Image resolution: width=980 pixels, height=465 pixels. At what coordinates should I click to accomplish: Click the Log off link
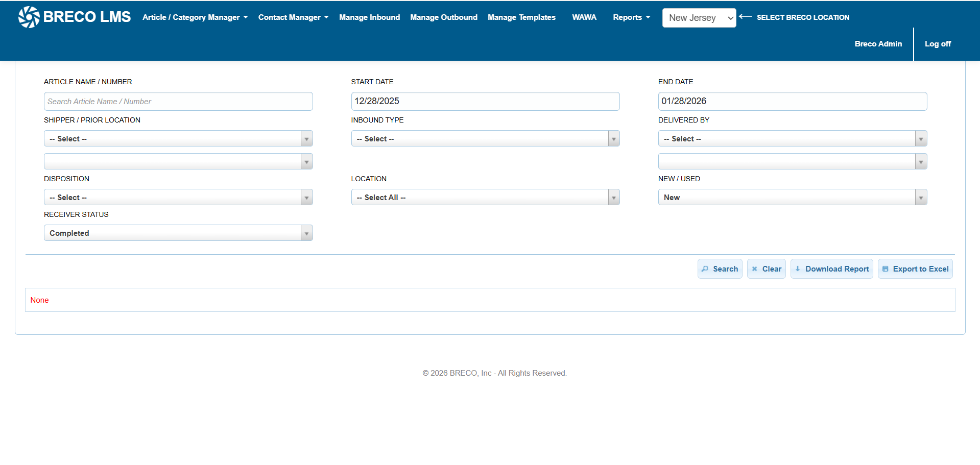937,44
